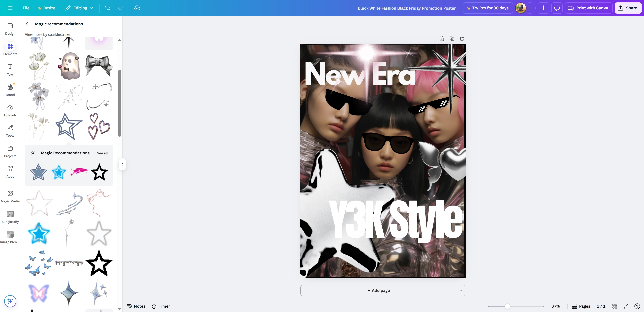The image size is (644, 312).
Task: Open the comments speech bubble icon
Action: coord(557,8)
